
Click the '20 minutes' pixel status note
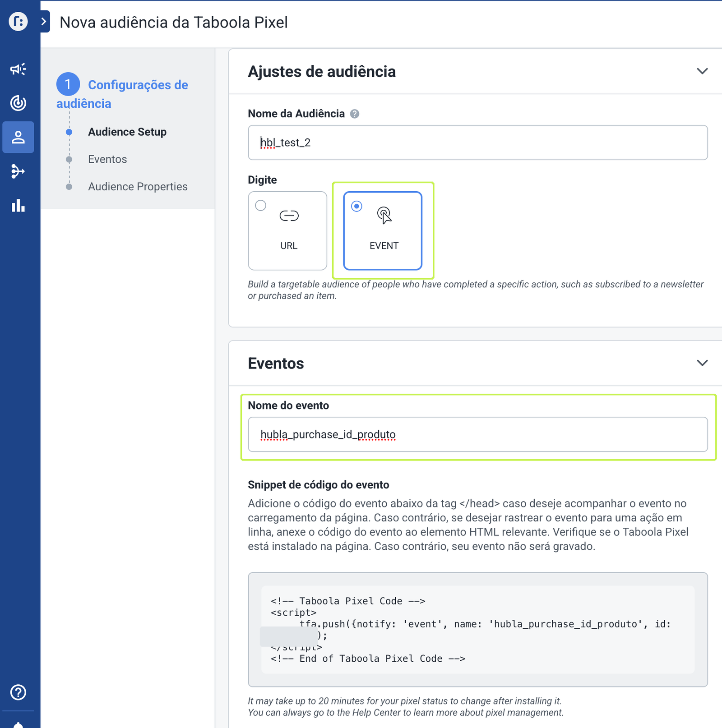point(405,701)
